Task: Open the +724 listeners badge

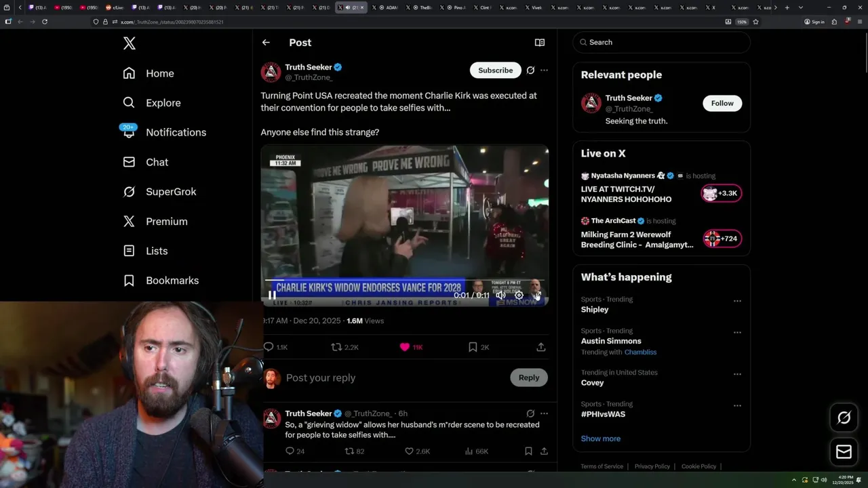Action: [722, 239]
